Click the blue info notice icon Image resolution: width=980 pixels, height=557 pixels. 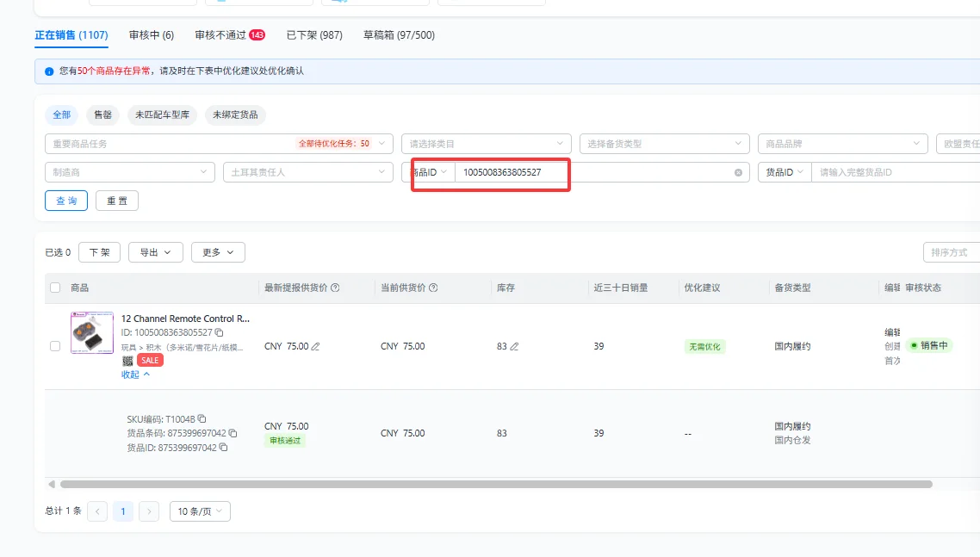[x=49, y=71]
